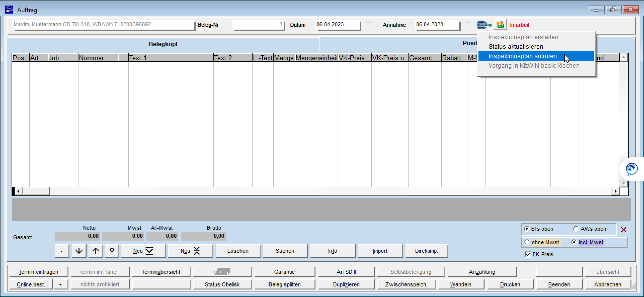Image resolution: width=644 pixels, height=297 pixels.
Task: Open the chat bubble support icon
Action: click(632, 169)
